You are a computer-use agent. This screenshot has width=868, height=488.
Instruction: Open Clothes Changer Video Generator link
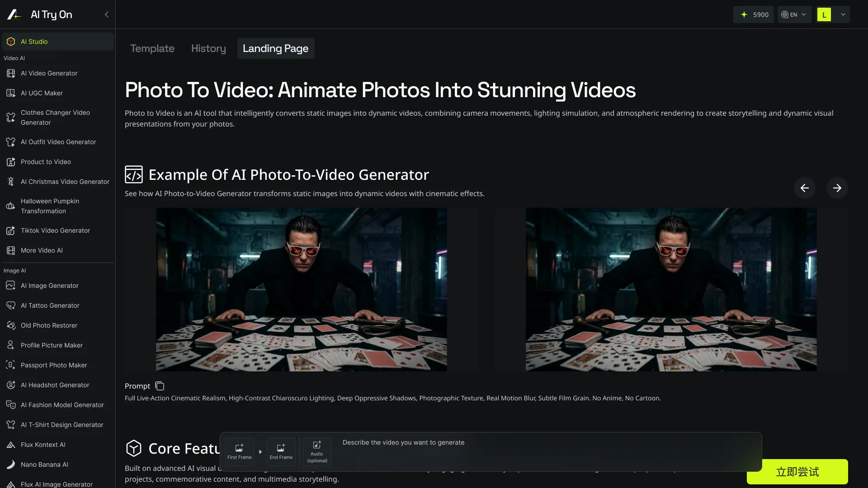pos(55,117)
